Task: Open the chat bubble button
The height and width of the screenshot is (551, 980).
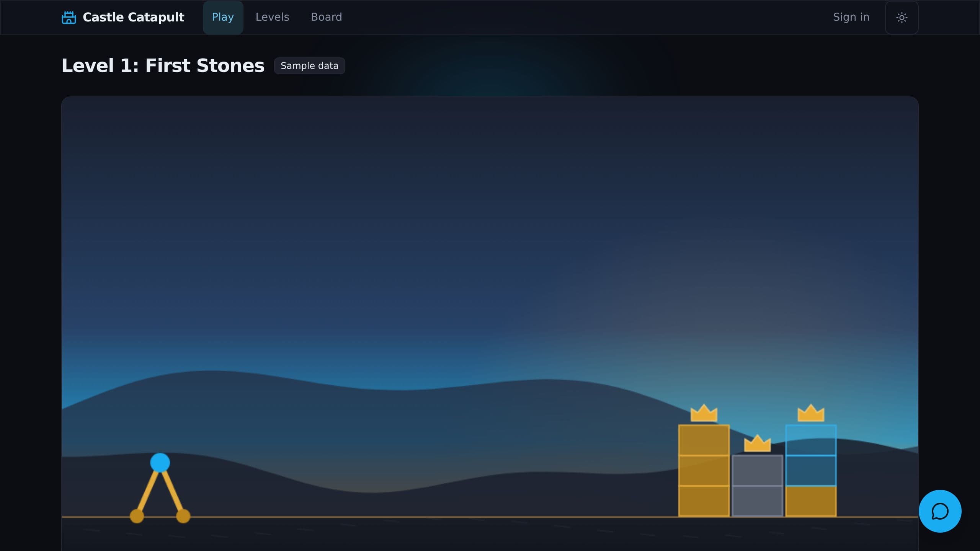Action: tap(940, 511)
